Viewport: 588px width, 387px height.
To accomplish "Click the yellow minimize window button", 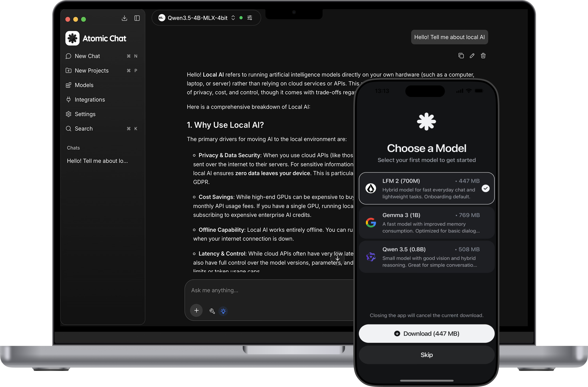I will pyautogui.click(x=76, y=19).
